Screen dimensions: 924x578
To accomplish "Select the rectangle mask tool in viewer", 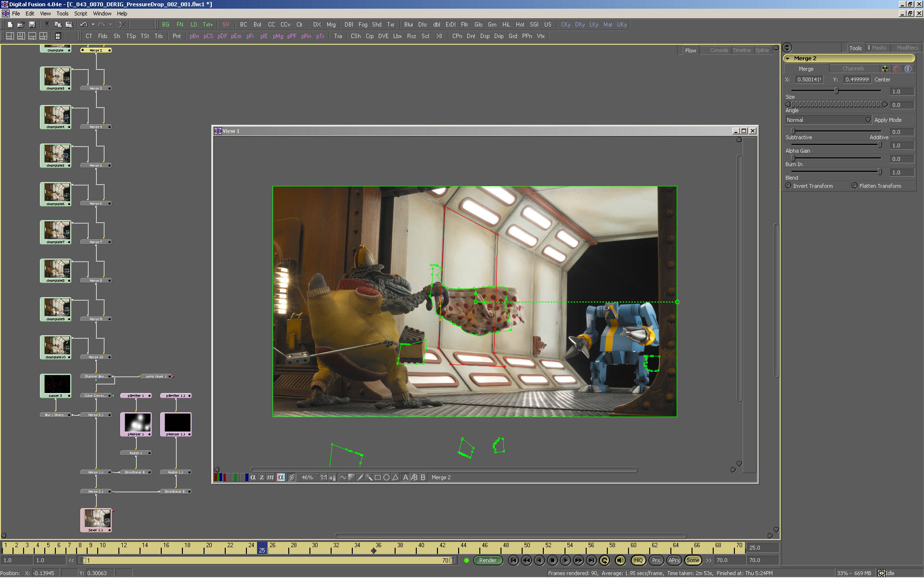I will [378, 477].
